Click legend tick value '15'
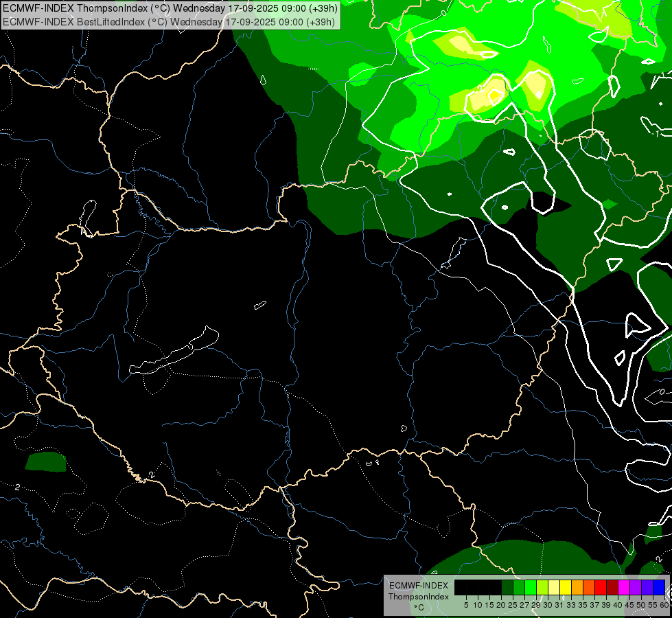 click(x=489, y=605)
